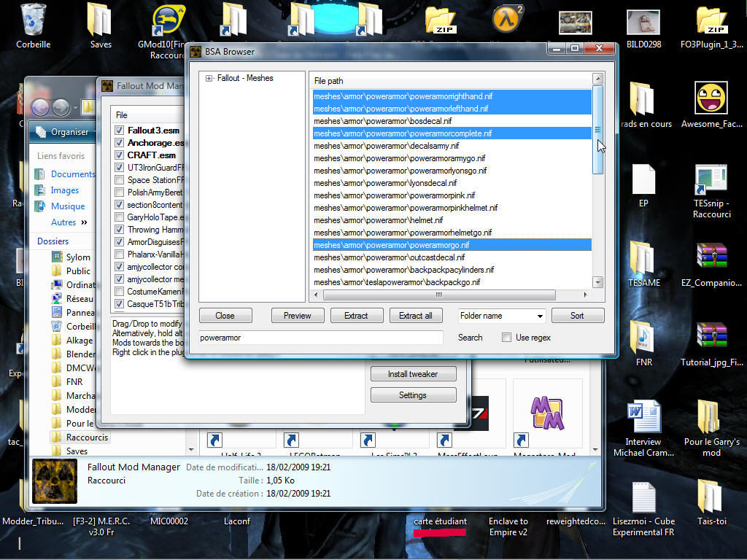
Task: Click the vertical scrollbar thumb in file list
Action: click(x=598, y=130)
